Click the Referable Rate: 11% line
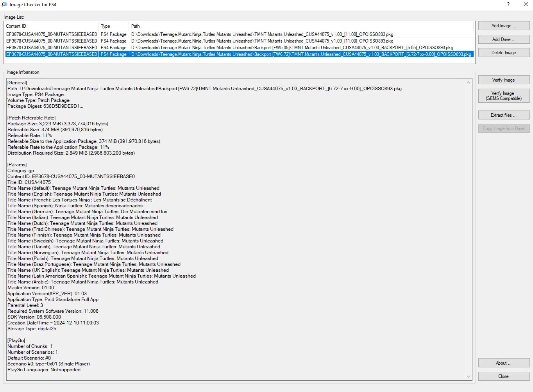The height and width of the screenshot is (392, 533). tap(30, 135)
